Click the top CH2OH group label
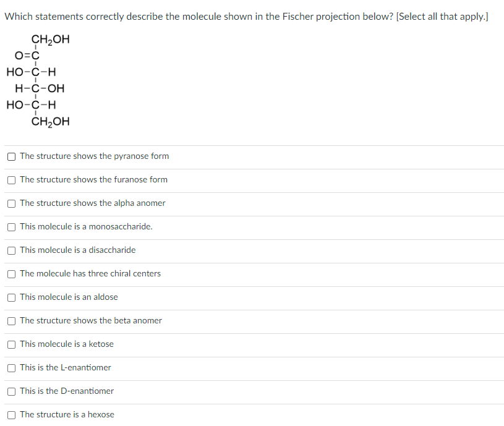 (50, 39)
